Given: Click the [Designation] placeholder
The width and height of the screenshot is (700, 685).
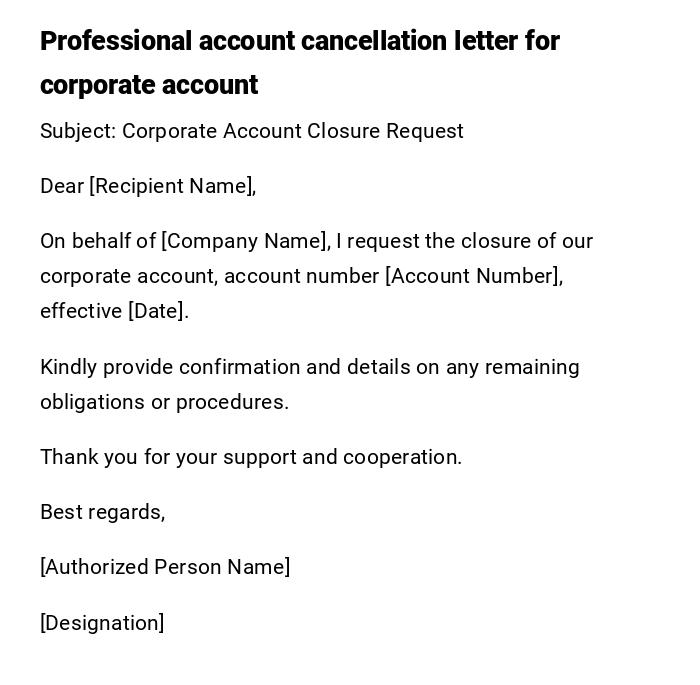Looking at the screenshot, I should (102, 623).
